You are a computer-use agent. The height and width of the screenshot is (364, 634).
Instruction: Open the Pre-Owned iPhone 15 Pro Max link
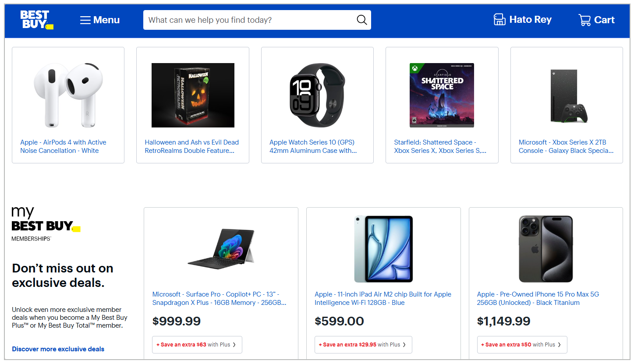pyautogui.click(x=538, y=298)
